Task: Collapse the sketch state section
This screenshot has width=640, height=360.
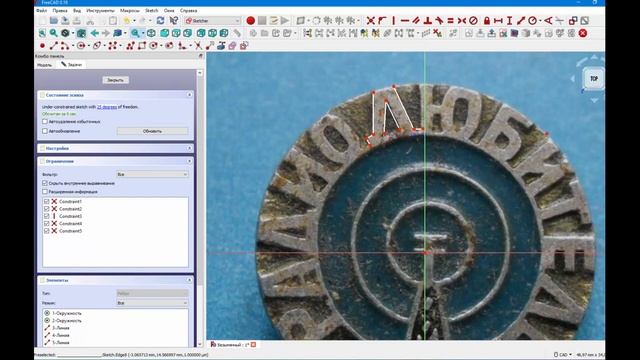Action: pos(189,95)
